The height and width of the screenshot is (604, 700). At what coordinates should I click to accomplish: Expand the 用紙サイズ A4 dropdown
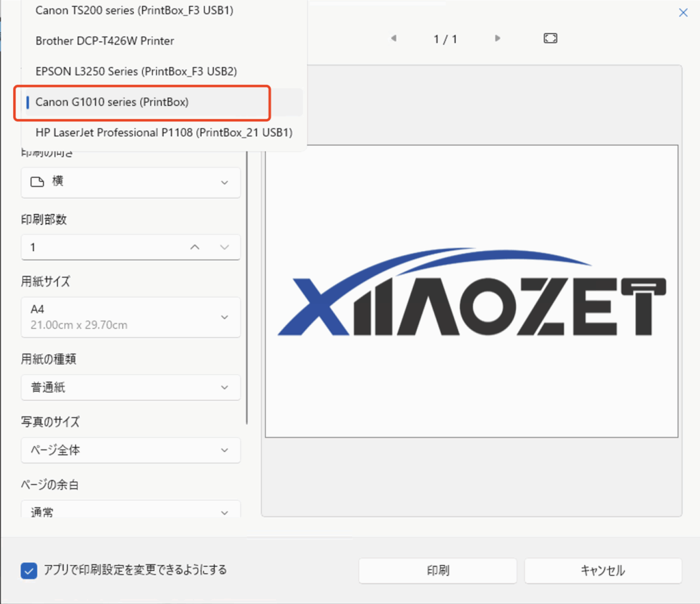click(131, 317)
